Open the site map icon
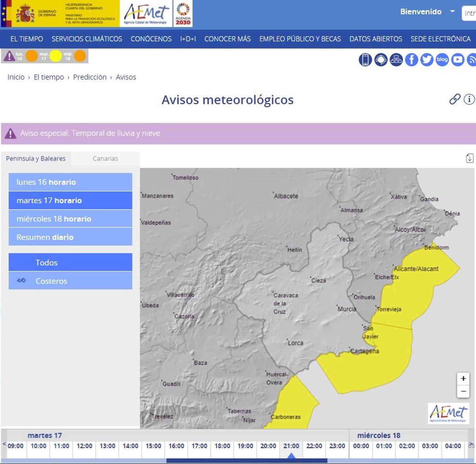The width and height of the screenshot is (476, 464). coord(396,60)
